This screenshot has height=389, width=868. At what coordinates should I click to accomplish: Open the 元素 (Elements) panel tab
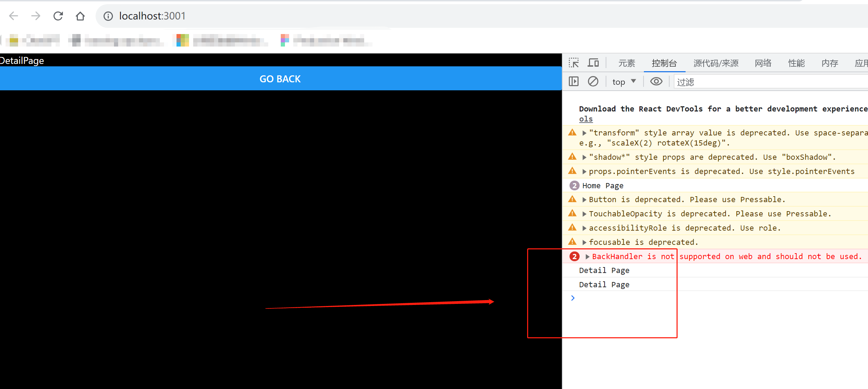[627, 63]
